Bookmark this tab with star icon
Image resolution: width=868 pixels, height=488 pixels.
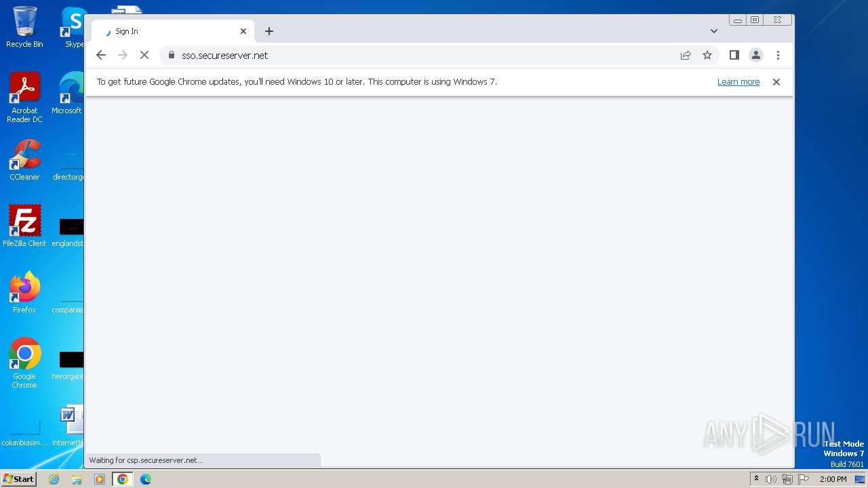click(707, 56)
